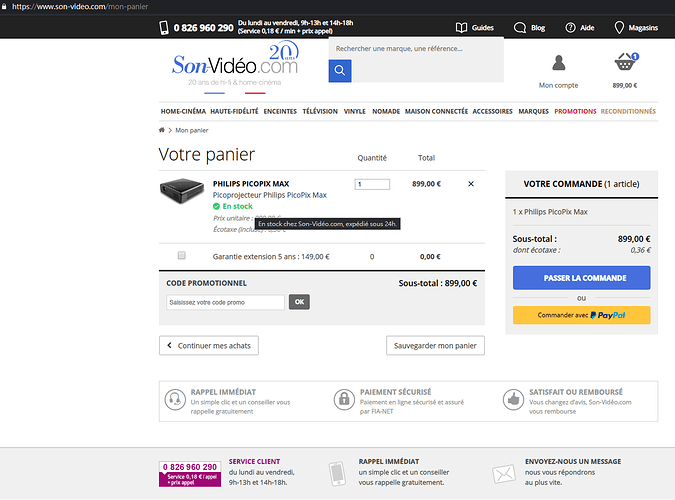Click Commander avec PayPal button

582,315
